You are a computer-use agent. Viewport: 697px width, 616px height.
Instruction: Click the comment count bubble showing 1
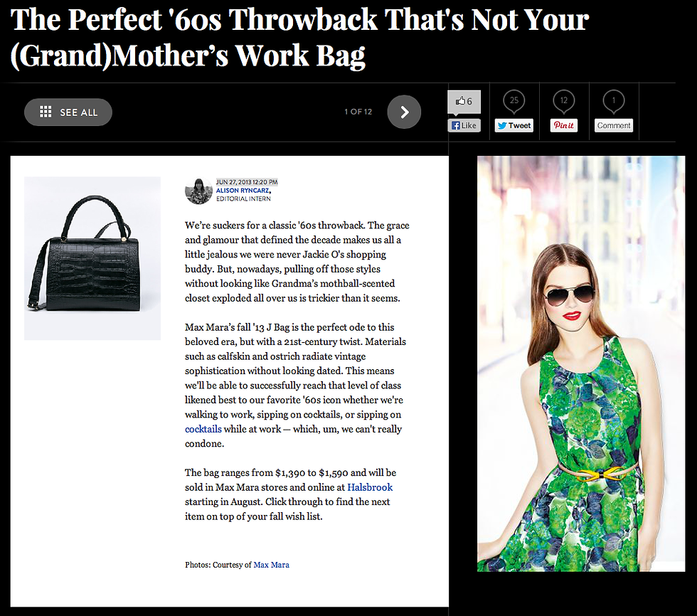(x=613, y=101)
